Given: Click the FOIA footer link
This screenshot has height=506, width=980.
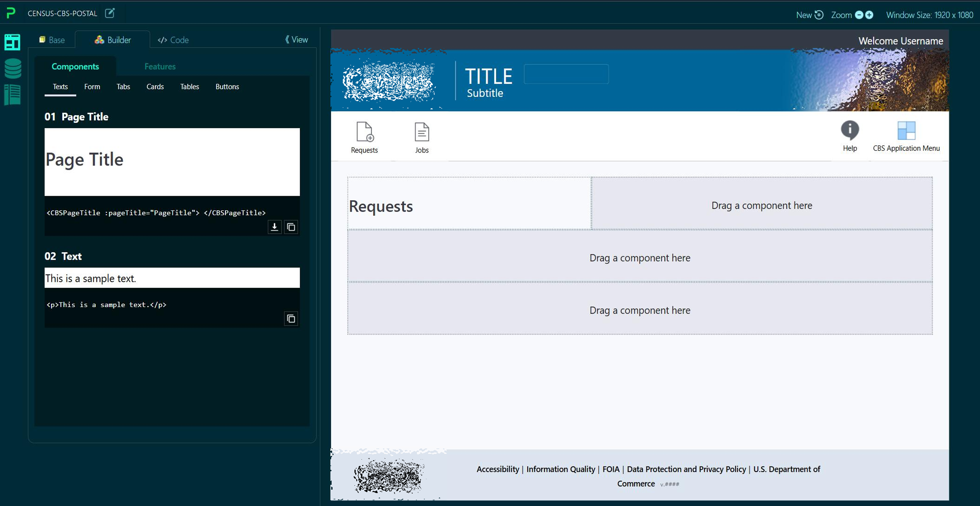Looking at the screenshot, I should [x=611, y=469].
